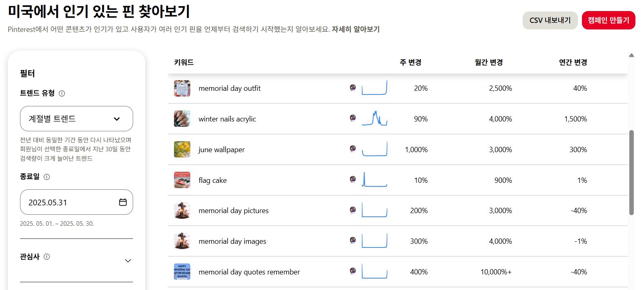Viewport: 644px width, 290px height.
Task: Click the scroll-up arrow above the table
Action: (x=631, y=55)
